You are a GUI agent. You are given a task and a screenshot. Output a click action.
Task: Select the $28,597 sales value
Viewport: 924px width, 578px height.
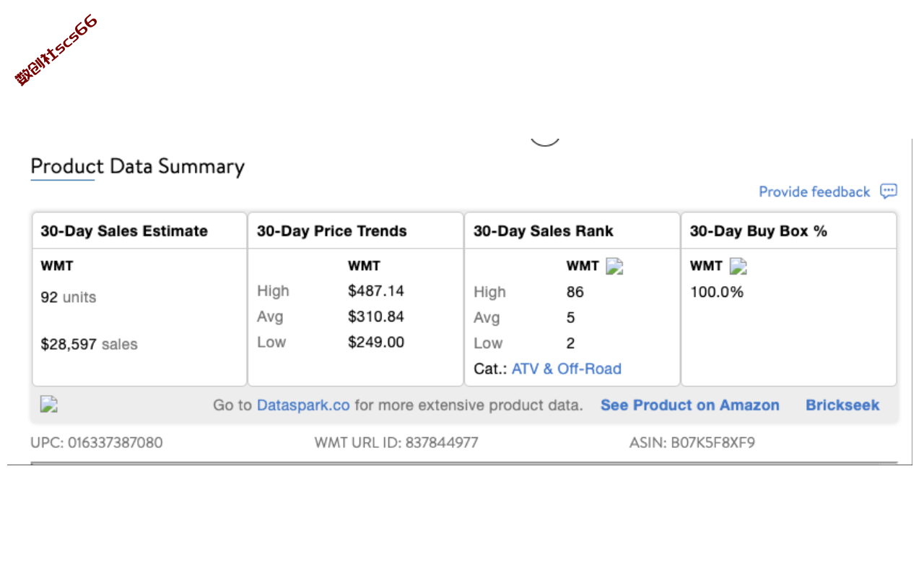coord(89,345)
